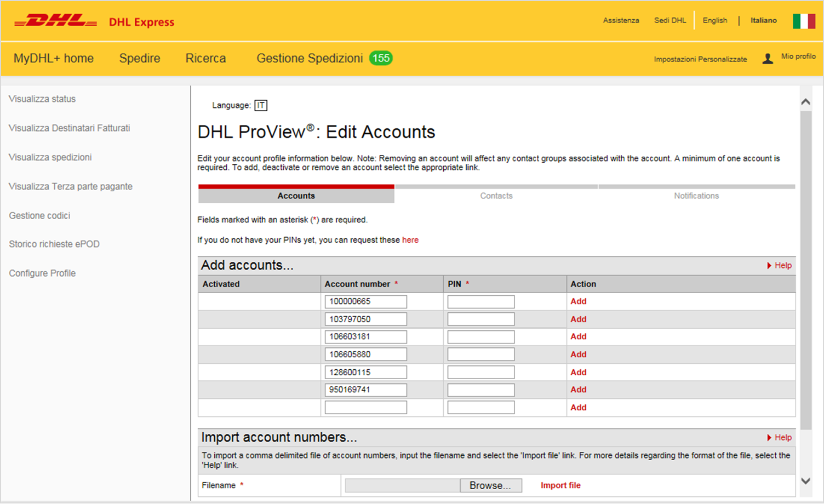
Task: Open Gestione Spedizioni
Action: pos(310,58)
